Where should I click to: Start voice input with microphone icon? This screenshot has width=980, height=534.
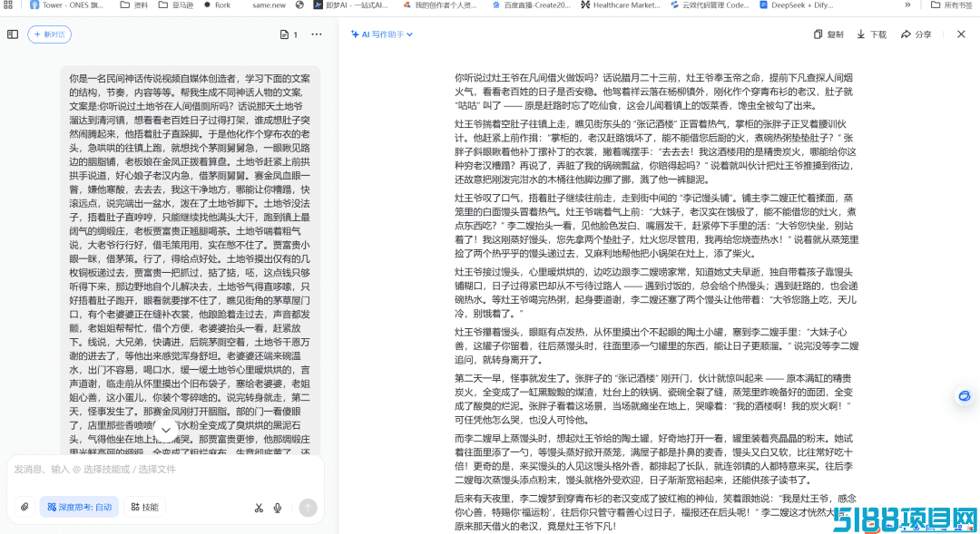coord(278,508)
